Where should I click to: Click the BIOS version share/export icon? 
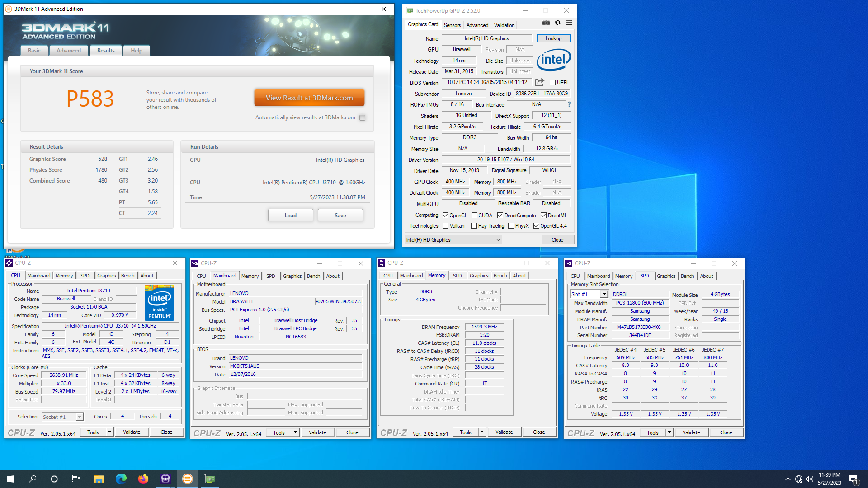pos(539,82)
